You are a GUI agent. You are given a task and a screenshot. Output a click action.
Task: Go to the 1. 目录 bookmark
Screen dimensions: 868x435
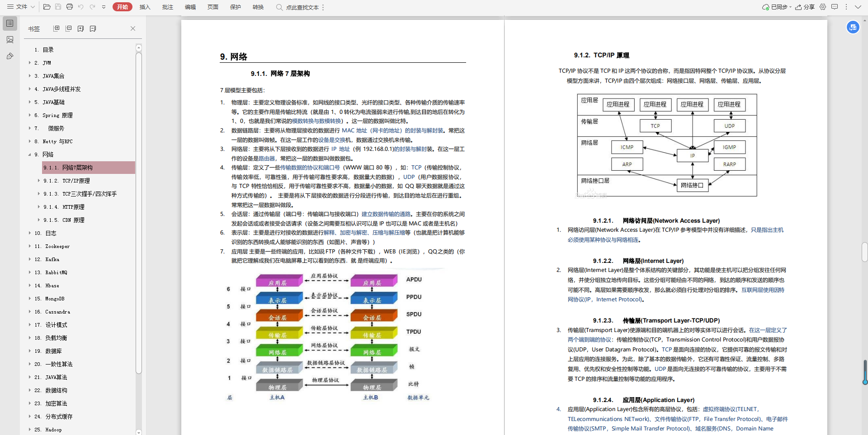44,50
